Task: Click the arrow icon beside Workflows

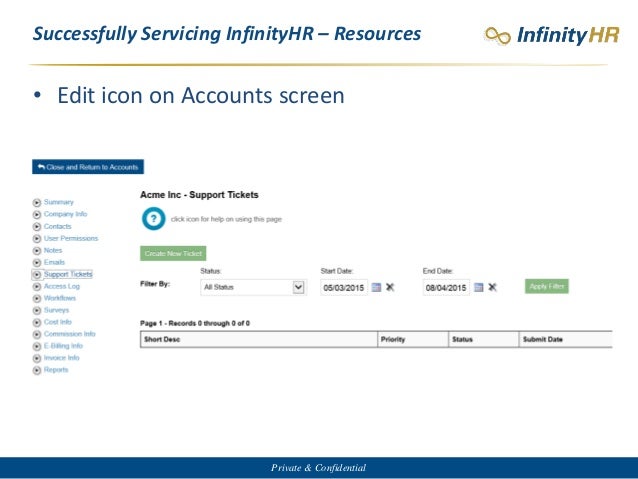Action: click(x=37, y=298)
